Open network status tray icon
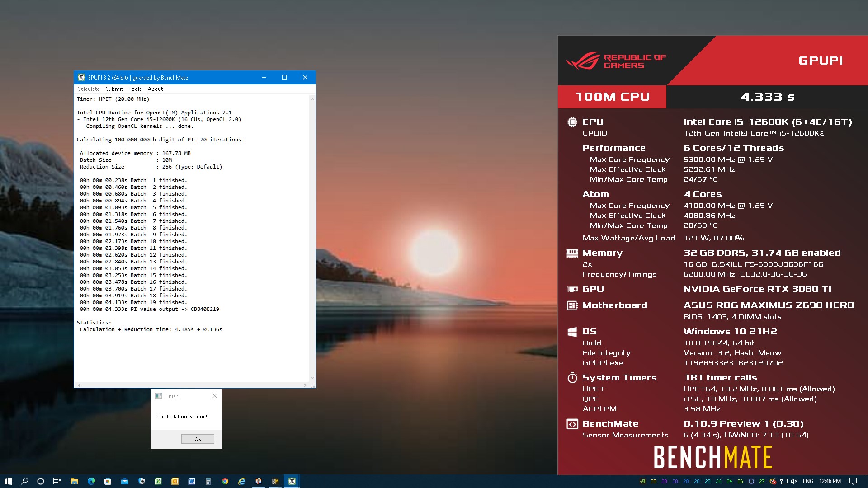The image size is (868, 488). [x=784, y=481]
